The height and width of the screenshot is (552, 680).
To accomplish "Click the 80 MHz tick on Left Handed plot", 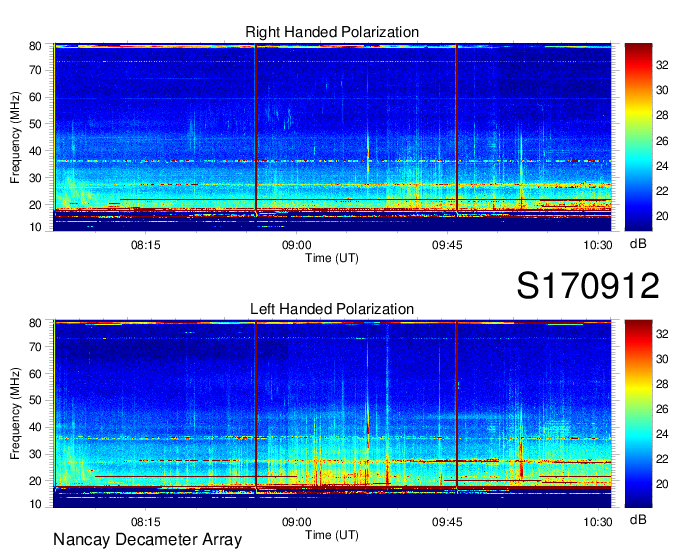I will point(35,323).
